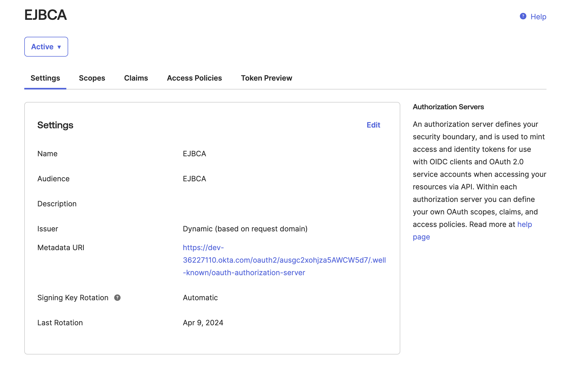Switch to the Claims tab
This screenshot has height=373, width=588.
pos(136,78)
